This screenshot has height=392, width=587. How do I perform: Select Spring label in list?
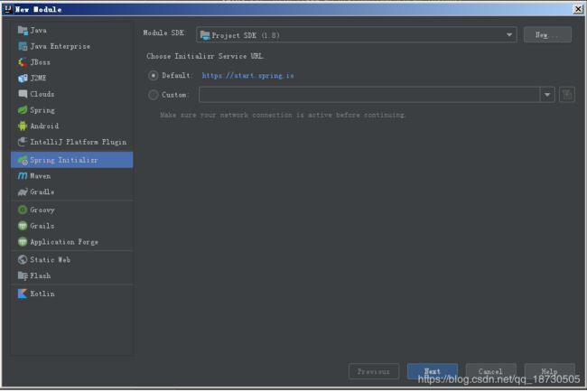42,110
